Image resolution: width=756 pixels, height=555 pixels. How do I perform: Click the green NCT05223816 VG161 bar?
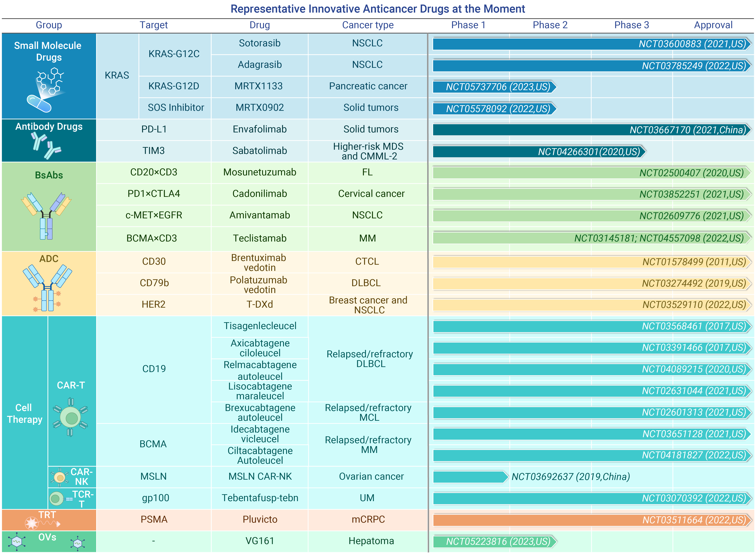(495, 542)
